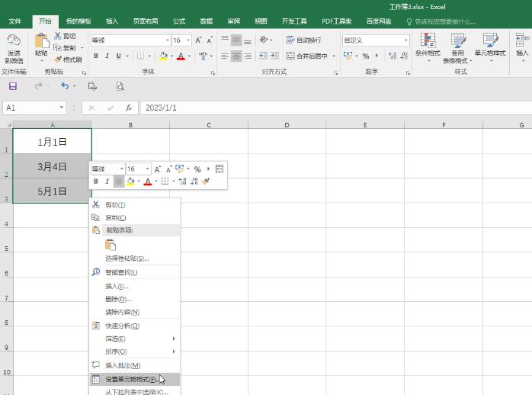Apply mini toolbar red font color

point(148,181)
